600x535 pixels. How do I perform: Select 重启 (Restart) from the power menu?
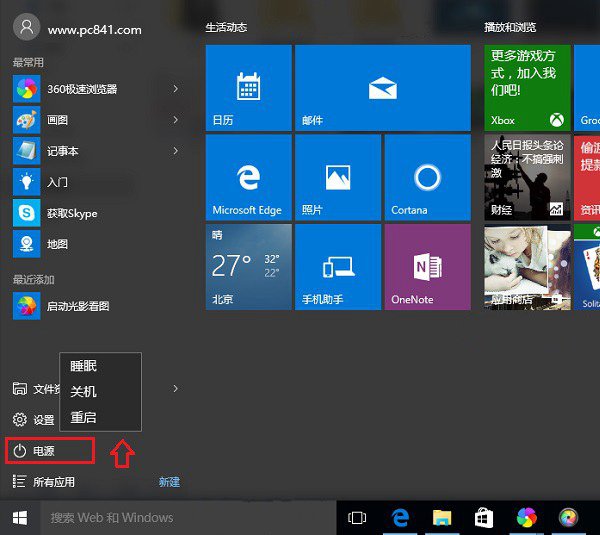tap(84, 417)
